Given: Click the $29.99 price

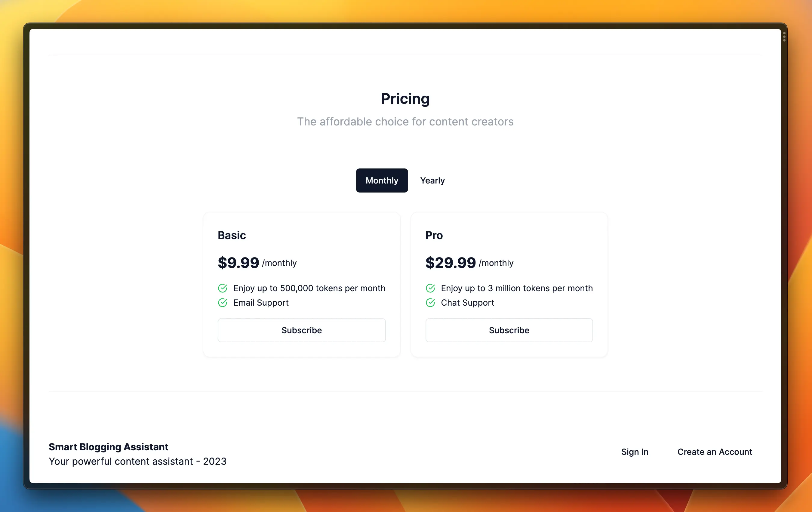Looking at the screenshot, I should click(x=450, y=262).
